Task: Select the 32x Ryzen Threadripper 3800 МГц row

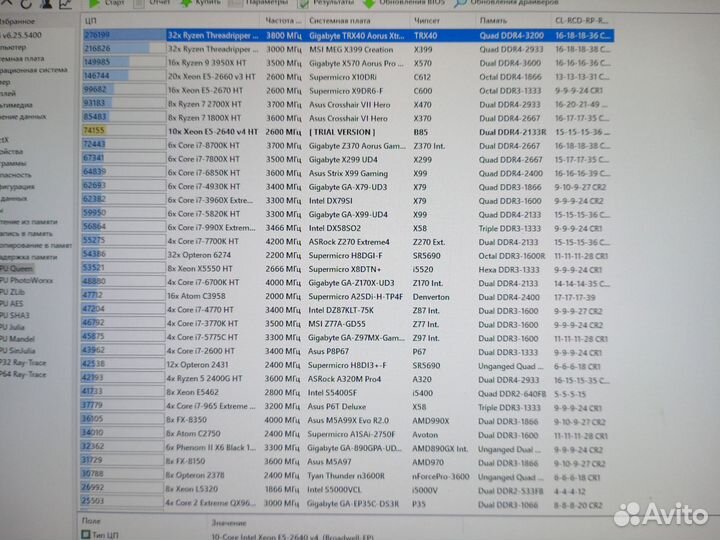Action: pyautogui.click(x=348, y=35)
